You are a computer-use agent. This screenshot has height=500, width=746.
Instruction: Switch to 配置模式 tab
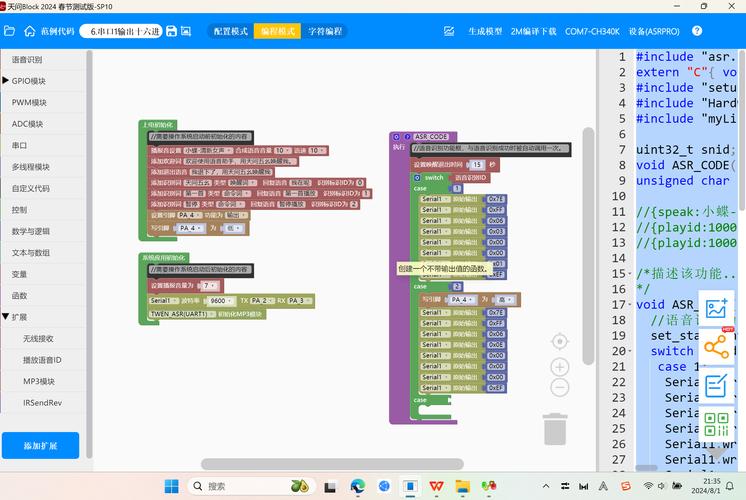coord(231,31)
